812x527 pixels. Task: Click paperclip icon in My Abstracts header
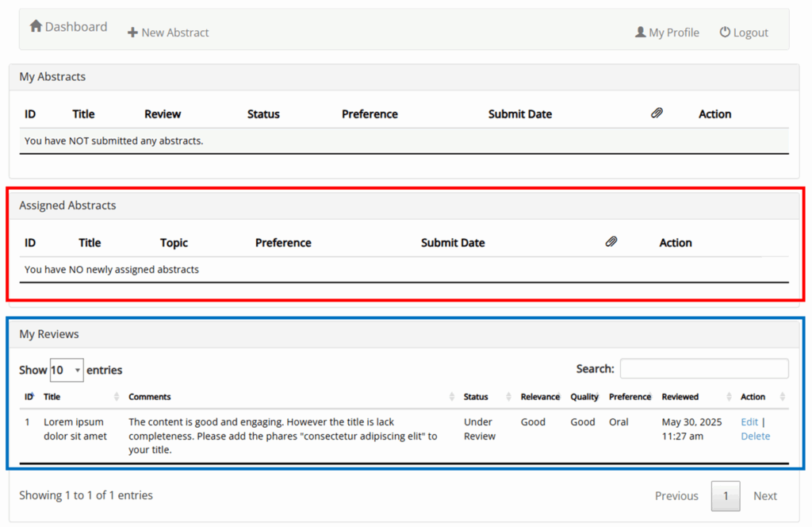click(x=657, y=113)
